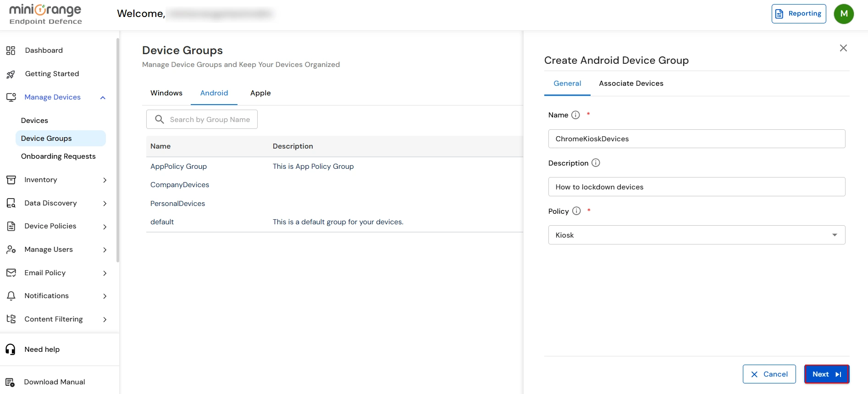
Task: Switch to the Windows device groups tab
Action: click(x=166, y=93)
